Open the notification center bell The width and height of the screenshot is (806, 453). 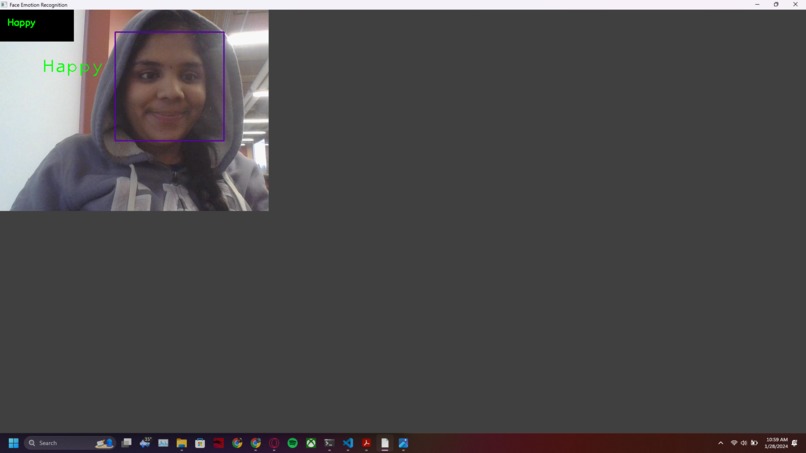click(795, 443)
